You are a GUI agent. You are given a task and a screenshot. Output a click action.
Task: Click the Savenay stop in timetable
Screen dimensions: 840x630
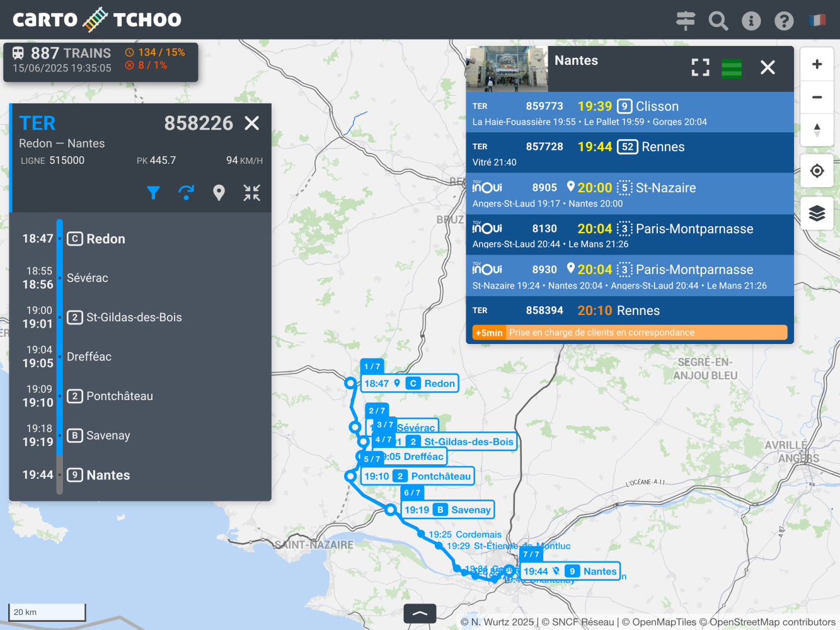pyautogui.click(x=108, y=435)
